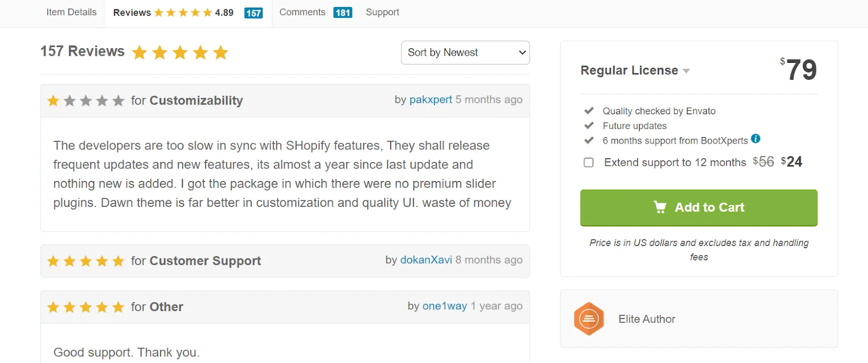Open the Sort by Newest dropdown

point(465,53)
